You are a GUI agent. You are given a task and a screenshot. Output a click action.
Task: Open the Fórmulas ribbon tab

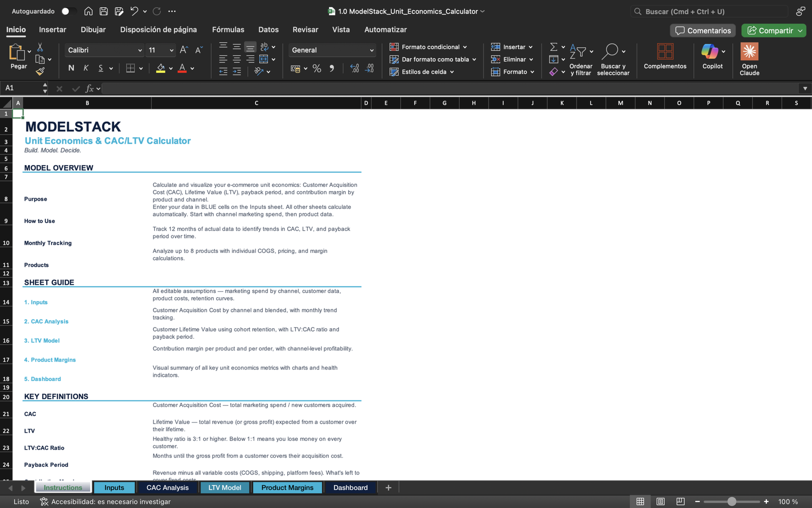pos(228,29)
